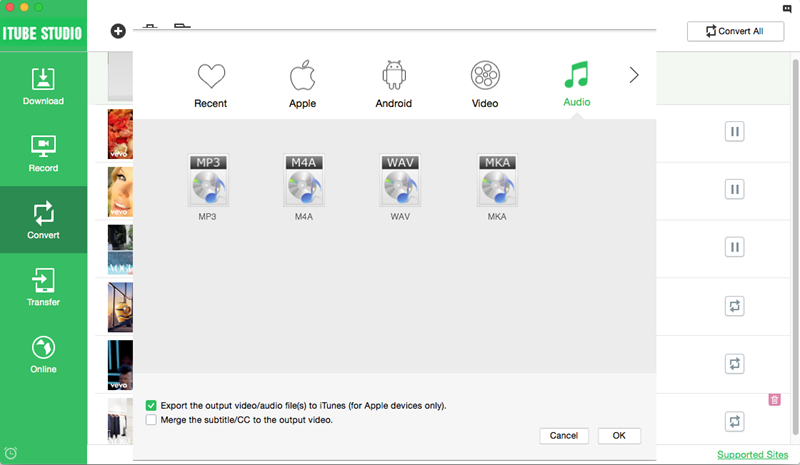Convert the fifth list item

(x=734, y=364)
